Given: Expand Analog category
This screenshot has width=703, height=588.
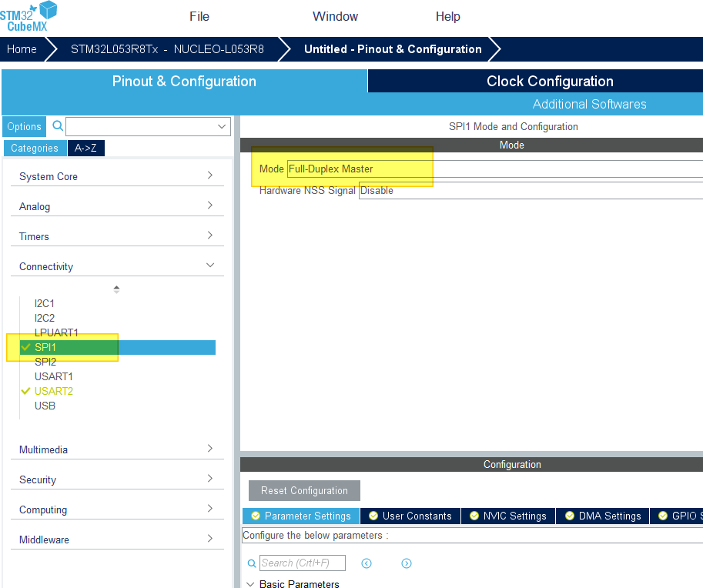Looking at the screenshot, I should click(x=117, y=206).
